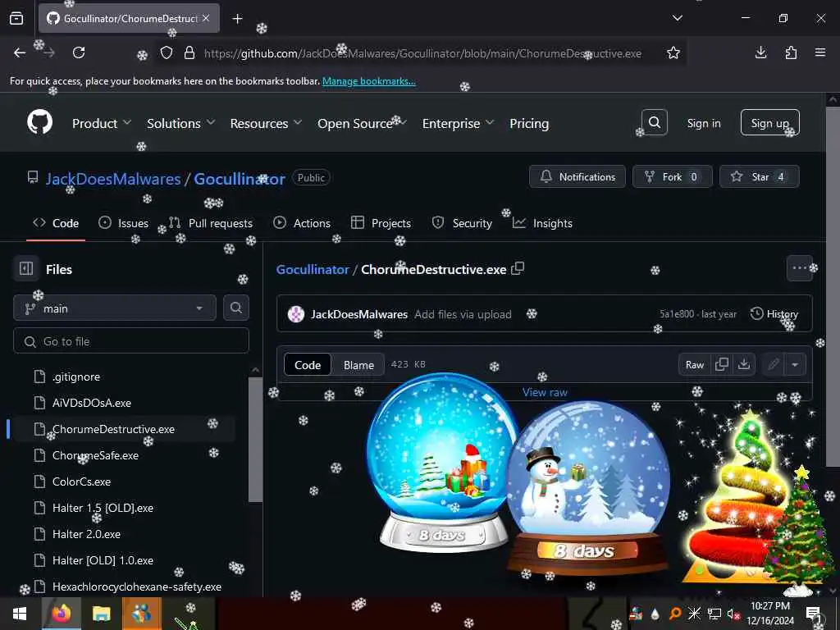Open the Firefox application menu
This screenshot has width=840, height=630.
pyautogui.click(x=820, y=52)
